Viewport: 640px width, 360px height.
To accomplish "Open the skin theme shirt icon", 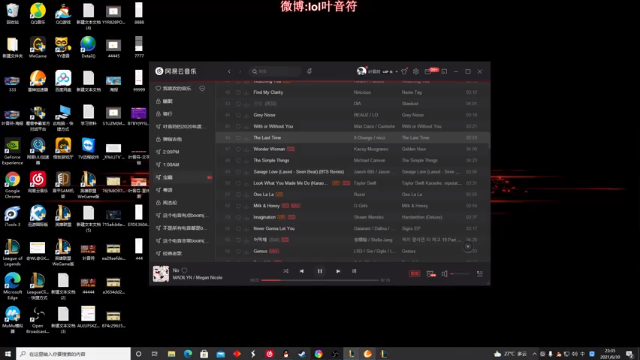I will click(404, 71).
